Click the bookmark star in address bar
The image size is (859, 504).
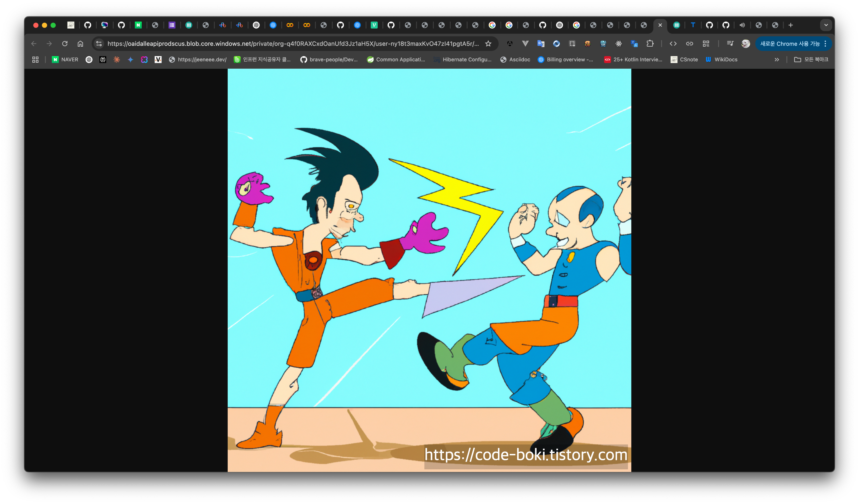coord(488,44)
